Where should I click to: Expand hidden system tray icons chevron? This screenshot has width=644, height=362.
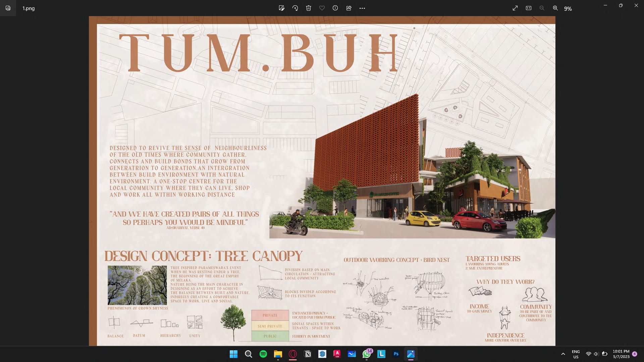(x=563, y=354)
